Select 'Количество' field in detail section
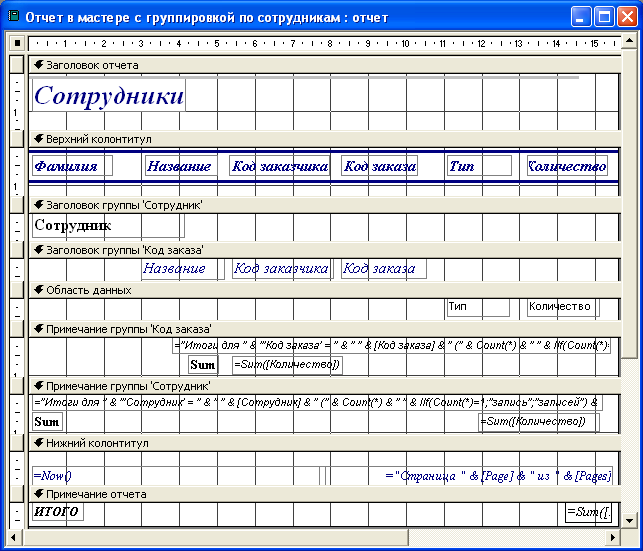The image size is (643, 551). click(x=563, y=307)
